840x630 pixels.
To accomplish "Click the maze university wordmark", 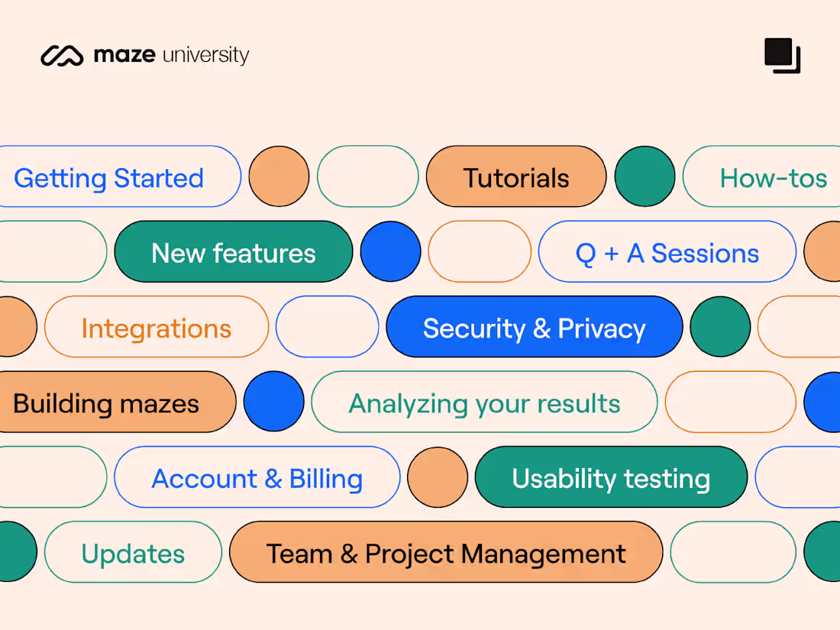I will 171,55.
